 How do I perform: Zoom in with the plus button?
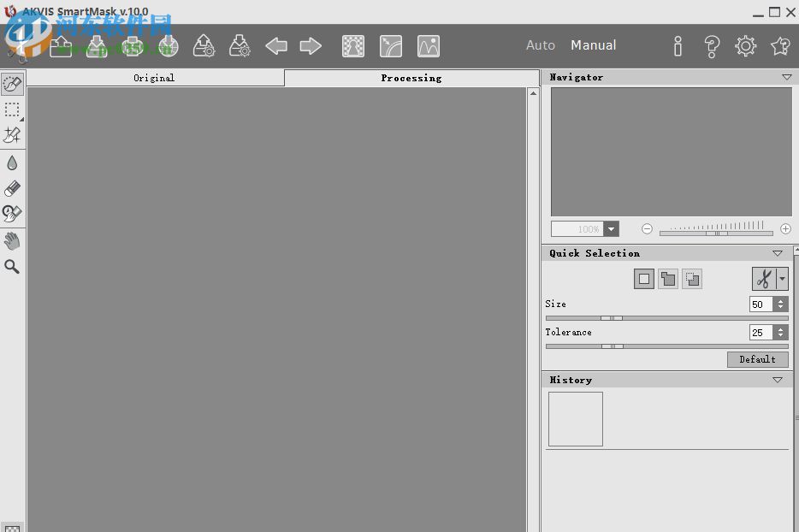[786, 229]
